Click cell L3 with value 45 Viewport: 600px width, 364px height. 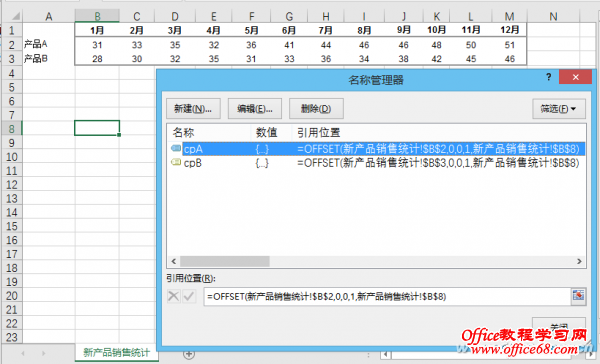tap(471, 59)
